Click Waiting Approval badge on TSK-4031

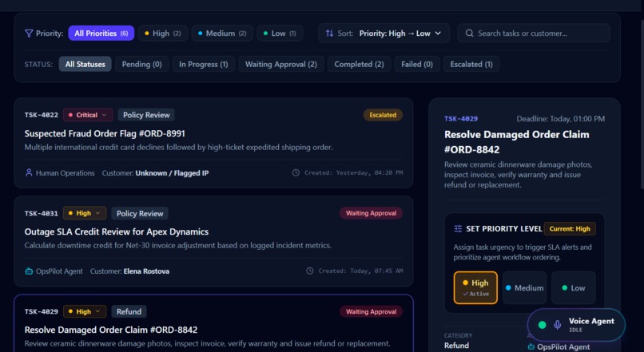tap(371, 213)
